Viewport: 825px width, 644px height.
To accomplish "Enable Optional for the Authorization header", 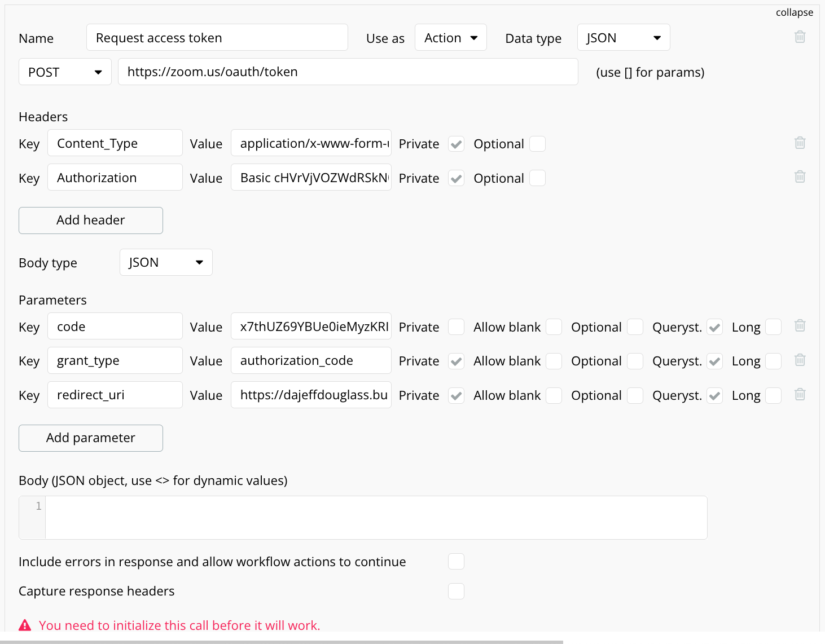I will coord(537,178).
